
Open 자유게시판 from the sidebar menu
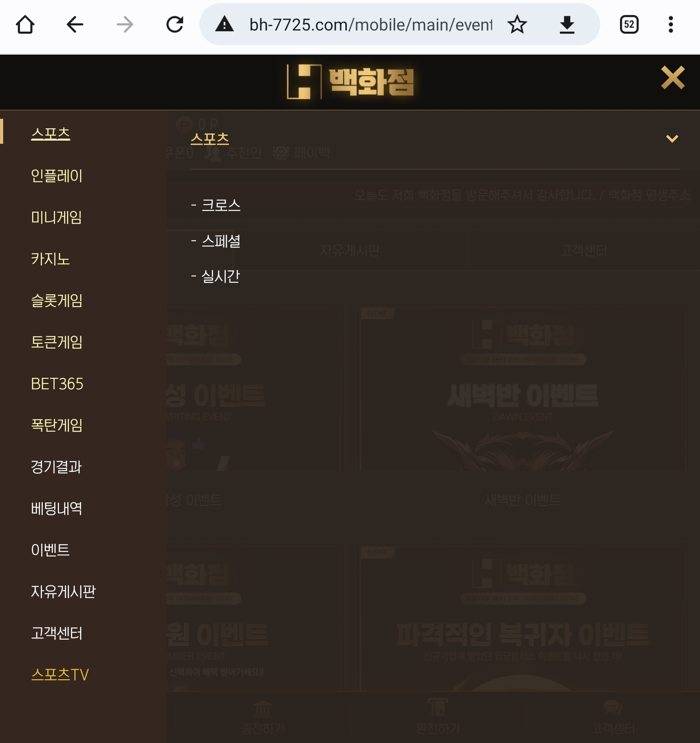coord(63,591)
